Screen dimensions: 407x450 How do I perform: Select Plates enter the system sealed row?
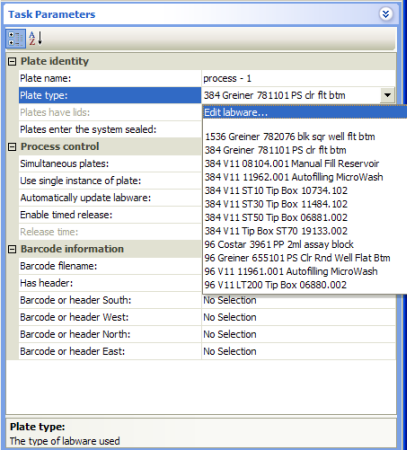coord(110,130)
